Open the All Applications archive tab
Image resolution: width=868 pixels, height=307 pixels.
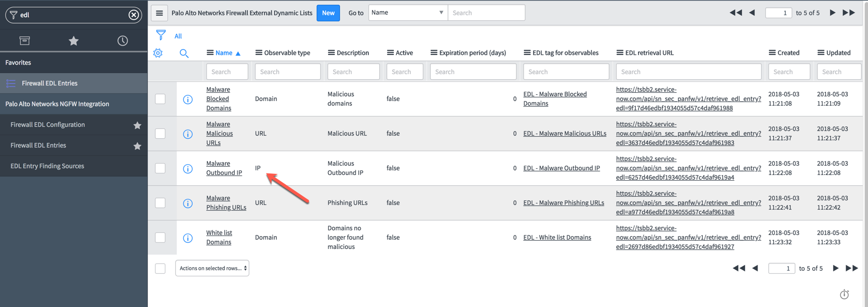(x=24, y=40)
